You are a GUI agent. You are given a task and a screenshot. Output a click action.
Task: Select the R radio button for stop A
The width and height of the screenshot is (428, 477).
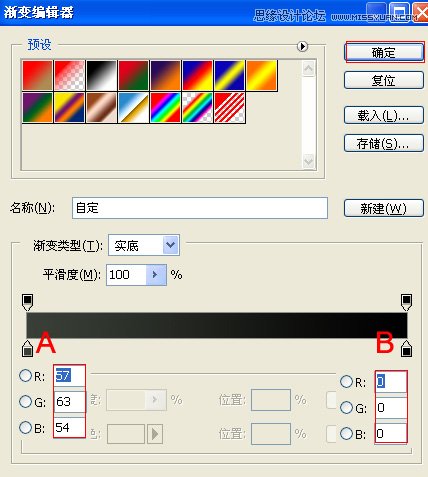[25, 376]
